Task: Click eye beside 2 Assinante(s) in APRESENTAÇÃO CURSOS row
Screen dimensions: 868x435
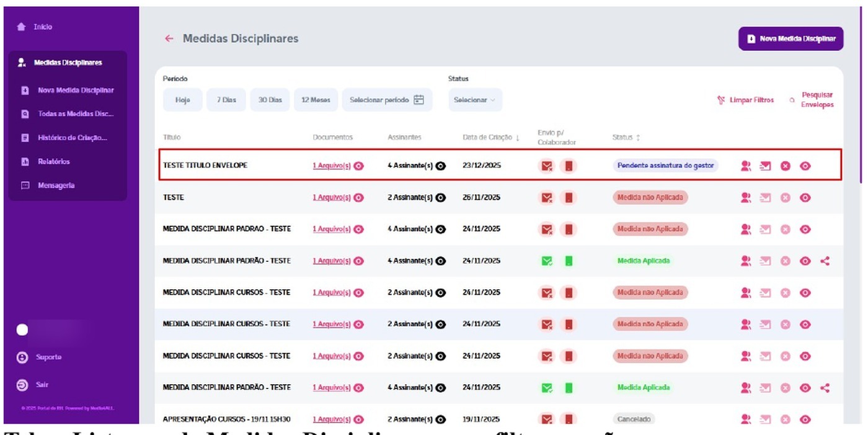Action: [x=441, y=419]
